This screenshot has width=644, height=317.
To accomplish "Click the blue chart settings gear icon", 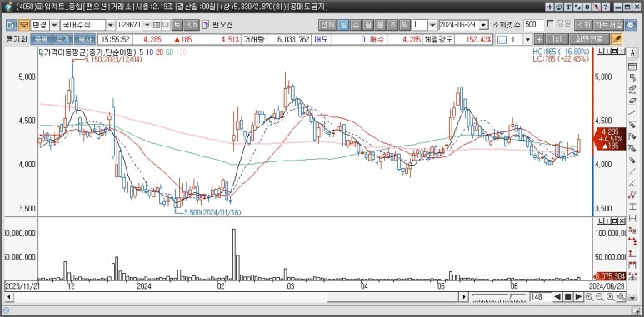I will click(630, 25).
